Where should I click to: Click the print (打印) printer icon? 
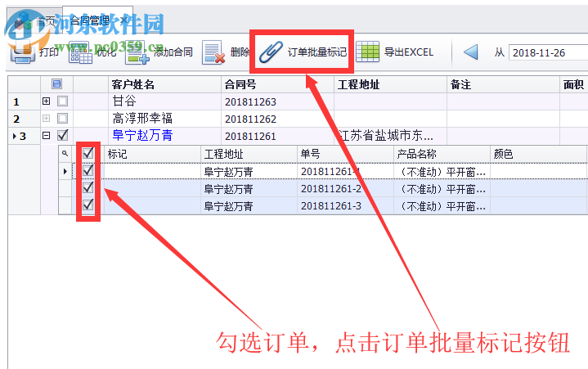click(x=23, y=52)
